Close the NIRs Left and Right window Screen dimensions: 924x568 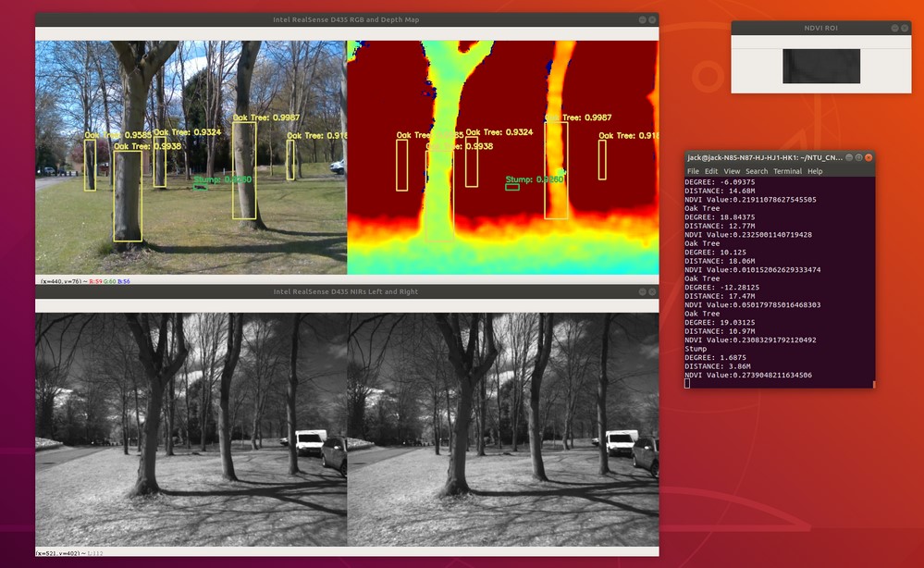pyautogui.click(x=651, y=291)
